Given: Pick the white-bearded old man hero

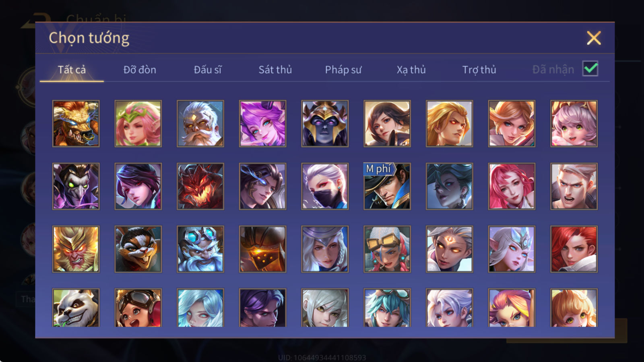Looking at the screenshot, I should 200,123.
